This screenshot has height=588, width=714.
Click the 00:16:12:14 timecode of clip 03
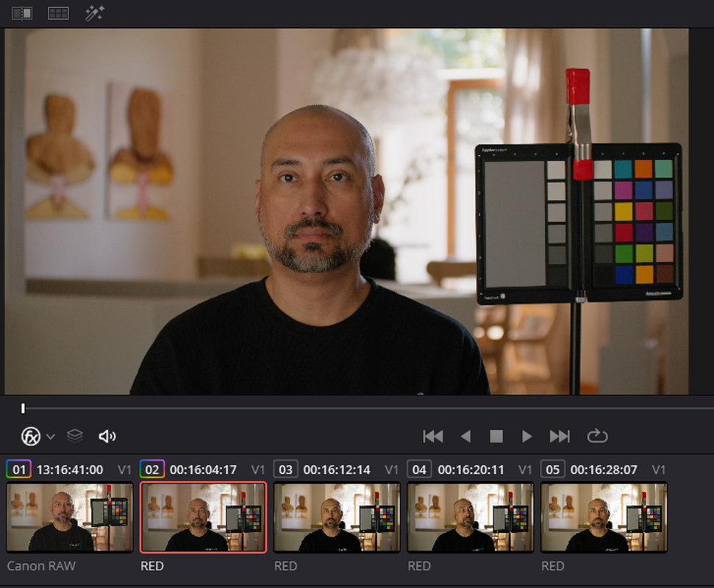337,470
